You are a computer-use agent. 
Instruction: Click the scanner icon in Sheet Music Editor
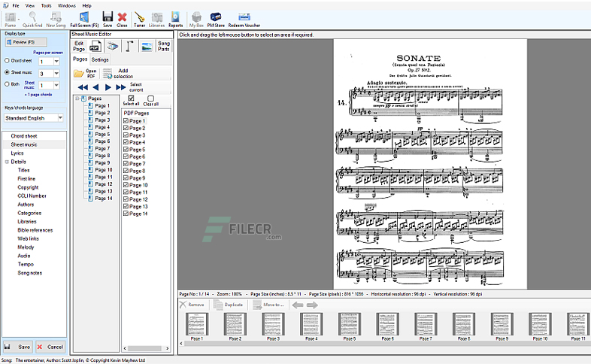click(112, 47)
